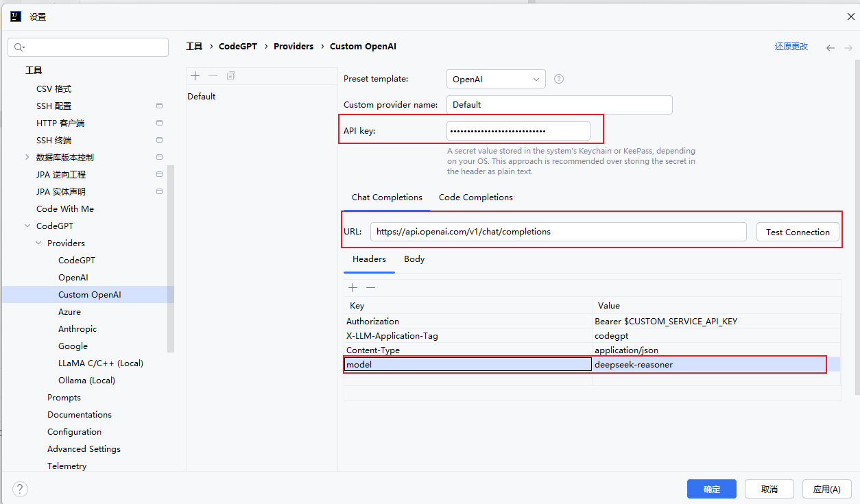Select the Google provider tree item
Viewport: 860px width, 504px height.
(x=73, y=346)
